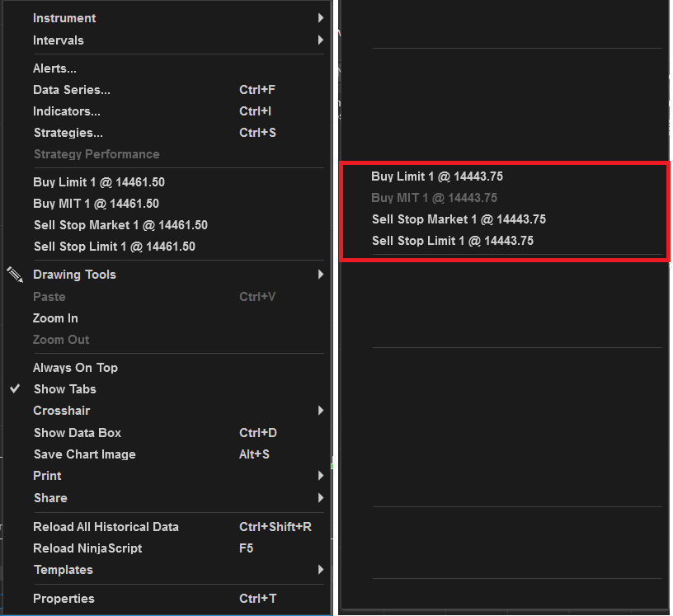The image size is (673, 616).
Task: Expand the Instrument submenu arrow
Action: 320,18
